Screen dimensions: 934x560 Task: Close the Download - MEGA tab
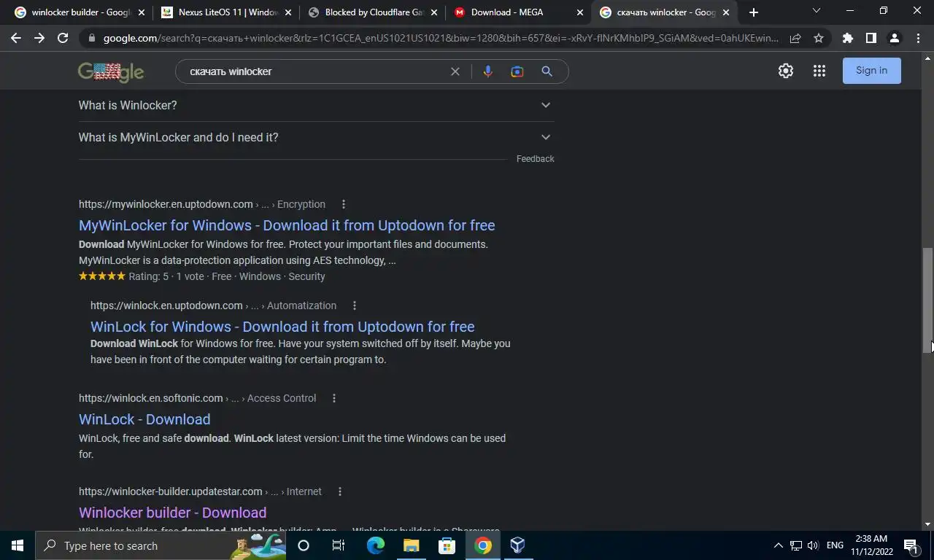pos(580,12)
